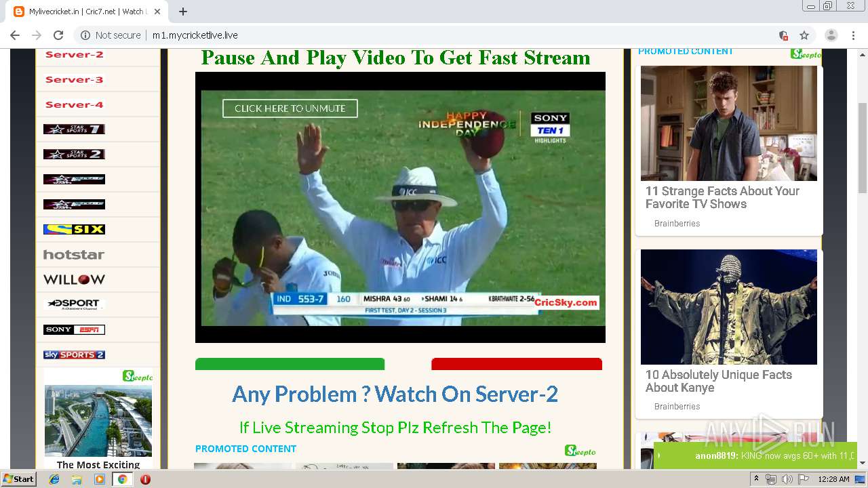Click CLICK HERE TO UNMUTE on video
The image size is (868, 488).
[290, 108]
